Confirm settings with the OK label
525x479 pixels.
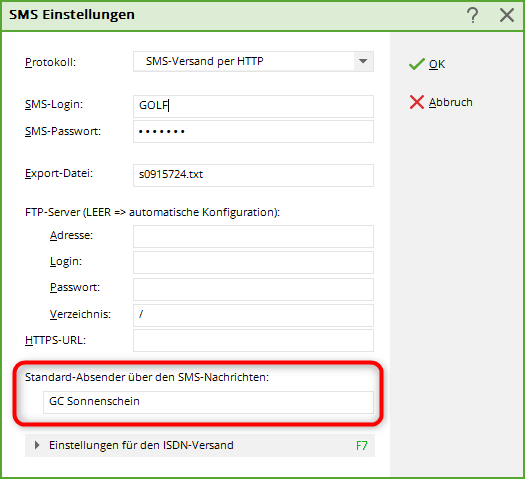click(437, 64)
